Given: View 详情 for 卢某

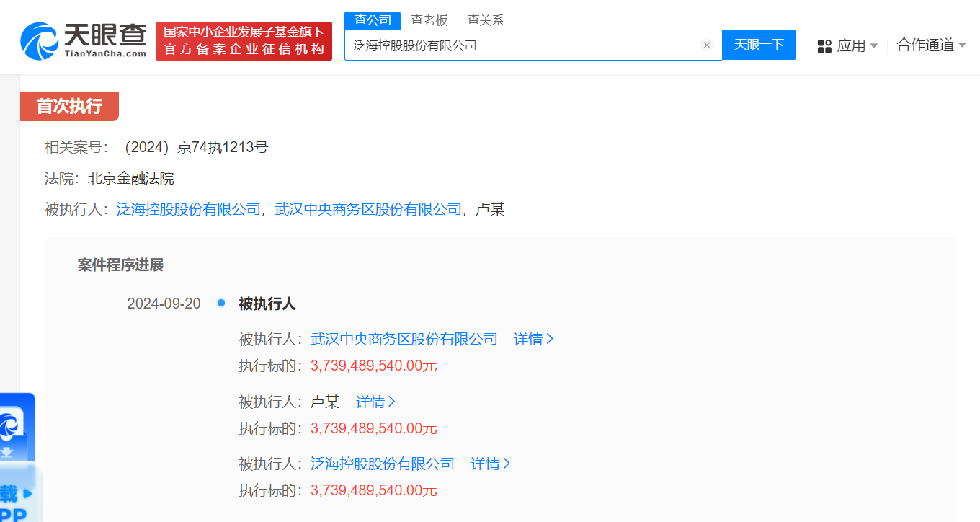Looking at the screenshot, I should [375, 402].
